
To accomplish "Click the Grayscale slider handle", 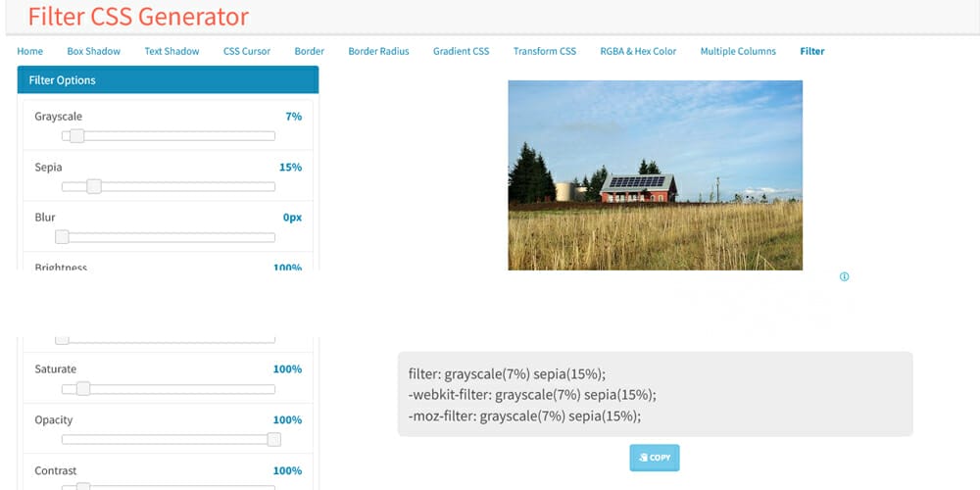I will [x=76, y=135].
